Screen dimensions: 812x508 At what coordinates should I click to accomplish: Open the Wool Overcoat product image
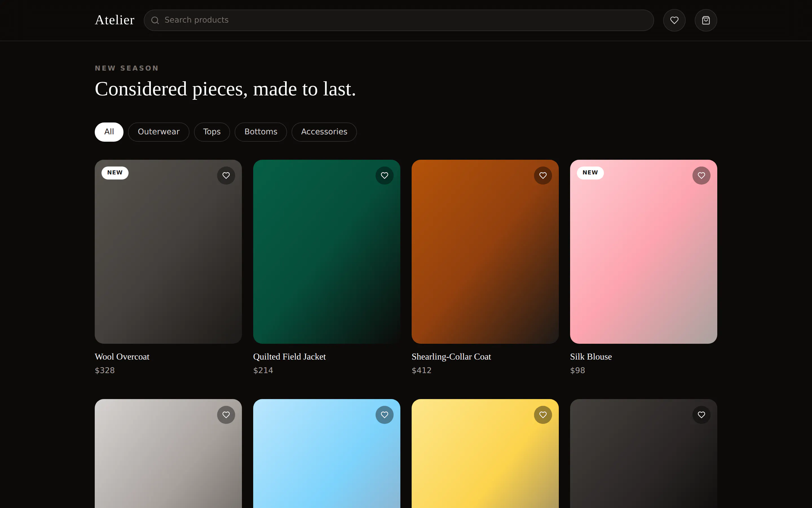click(168, 251)
